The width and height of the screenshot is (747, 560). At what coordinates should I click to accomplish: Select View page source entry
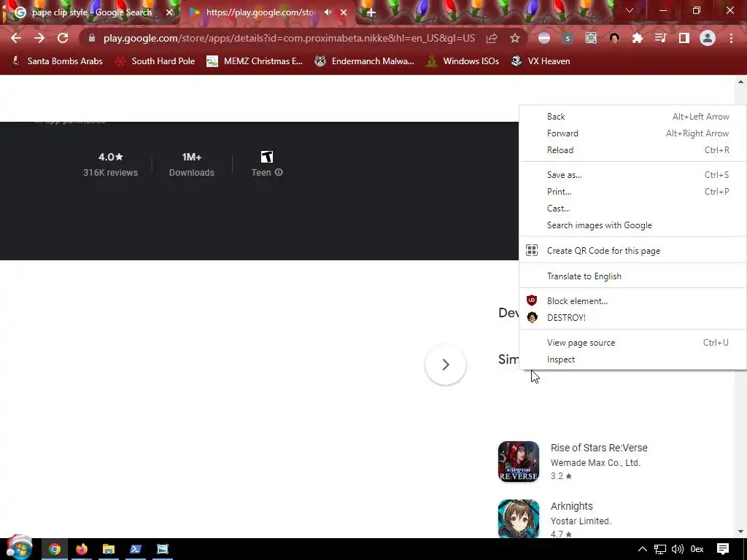[x=632, y=343]
